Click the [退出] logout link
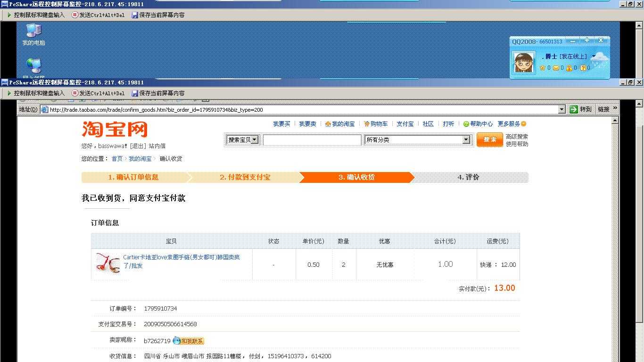 coord(138,146)
